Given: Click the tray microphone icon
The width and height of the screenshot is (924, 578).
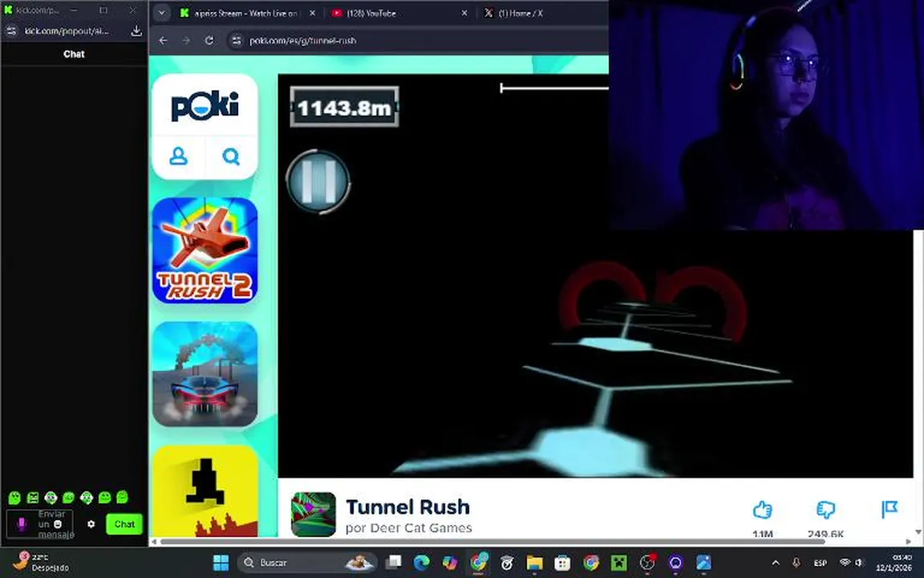Looking at the screenshot, I should coord(796,563).
